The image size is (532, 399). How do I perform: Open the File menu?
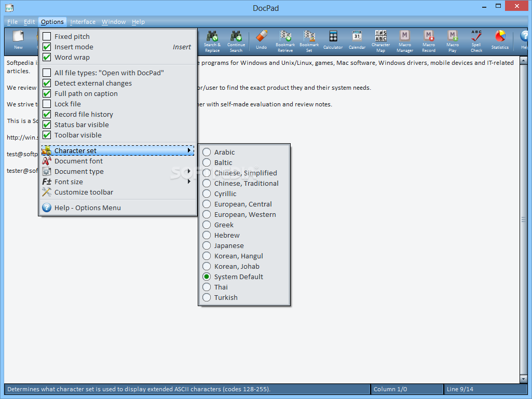click(12, 22)
